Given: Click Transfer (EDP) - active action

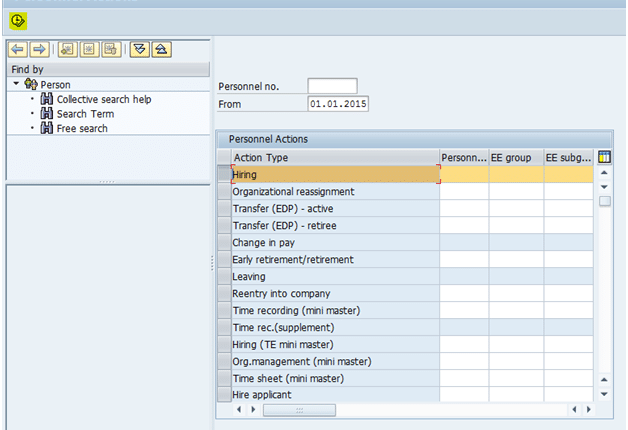Looking at the screenshot, I should pyautogui.click(x=336, y=208).
